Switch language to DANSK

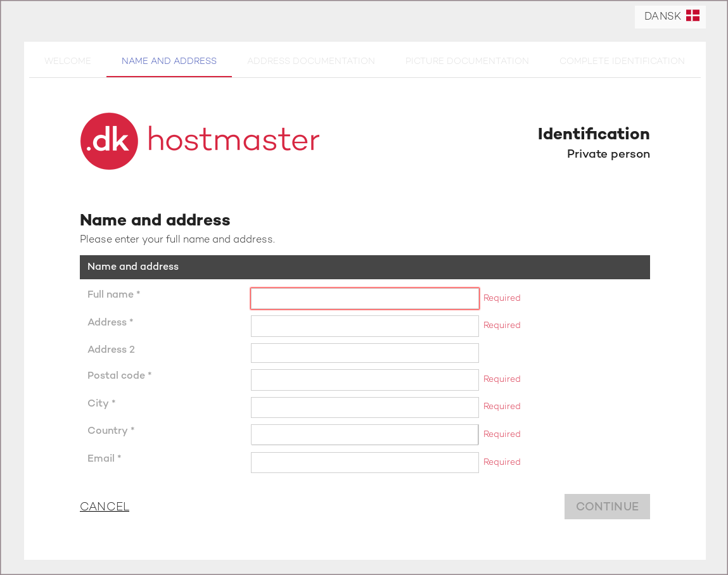click(663, 16)
